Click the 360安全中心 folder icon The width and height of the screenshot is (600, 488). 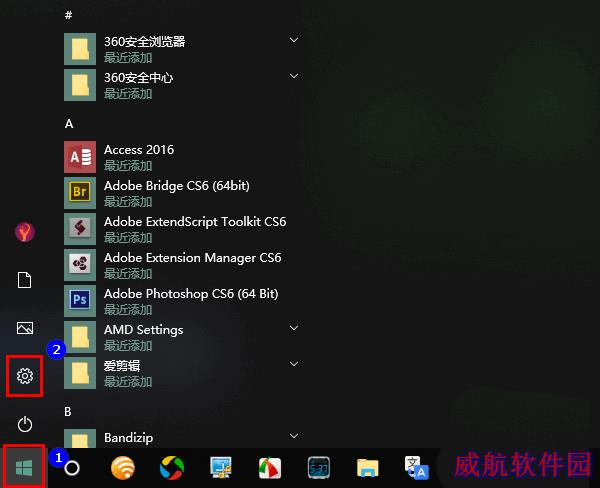pyautogui.click(x=80, y=85)
